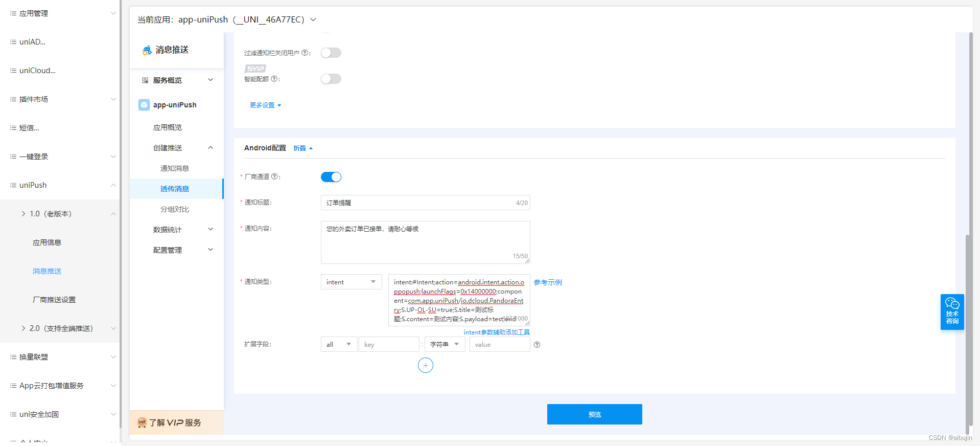
Task: Click help icon beside 扩展字段 value
Action: click(x=537, y=345)
